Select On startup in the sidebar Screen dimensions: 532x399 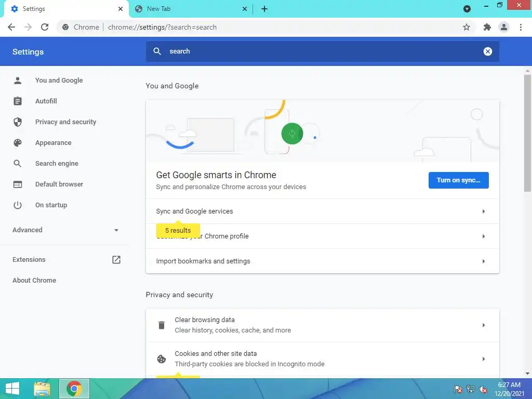click(x=51, y=205)
